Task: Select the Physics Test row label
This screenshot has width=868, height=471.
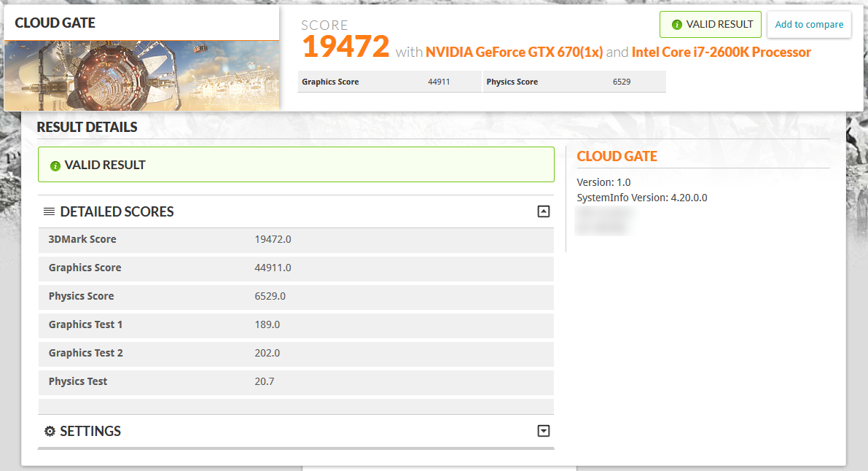Action: click(x=78, y=381)
